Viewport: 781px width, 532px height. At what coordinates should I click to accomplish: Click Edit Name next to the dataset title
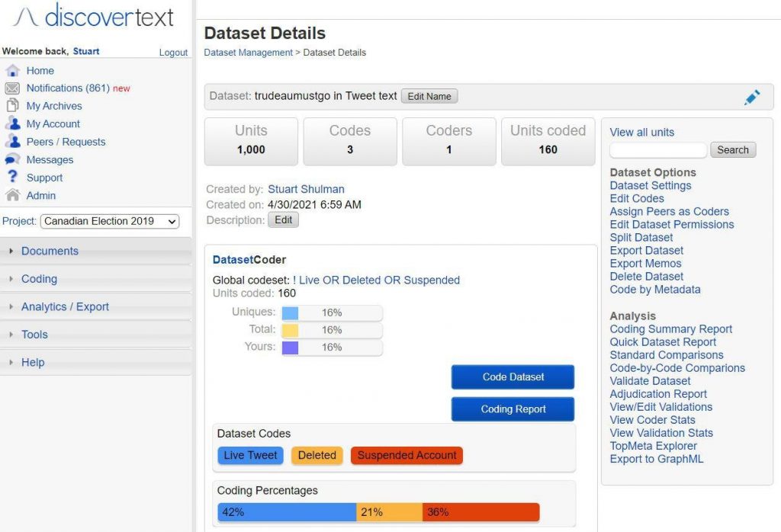tap(429, 96)
